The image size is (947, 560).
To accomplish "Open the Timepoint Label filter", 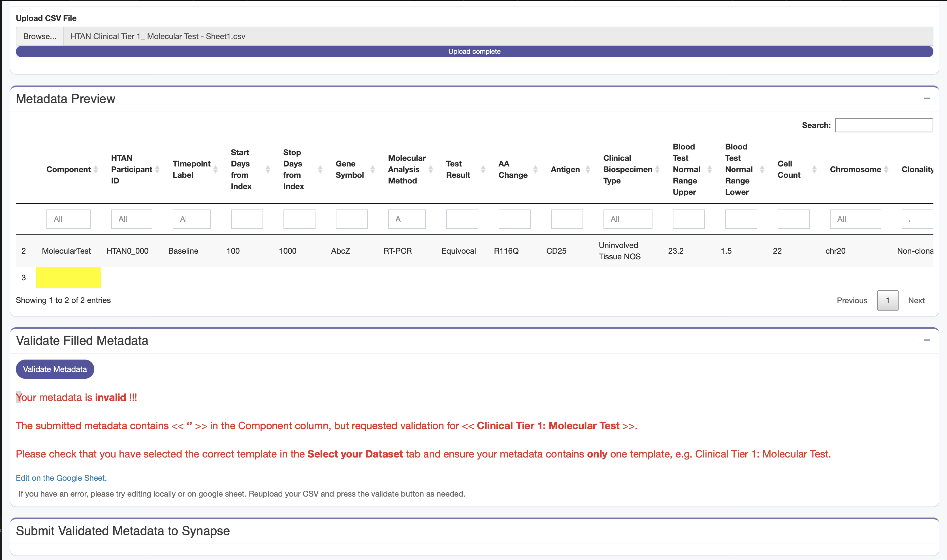I will coord(191,219).
